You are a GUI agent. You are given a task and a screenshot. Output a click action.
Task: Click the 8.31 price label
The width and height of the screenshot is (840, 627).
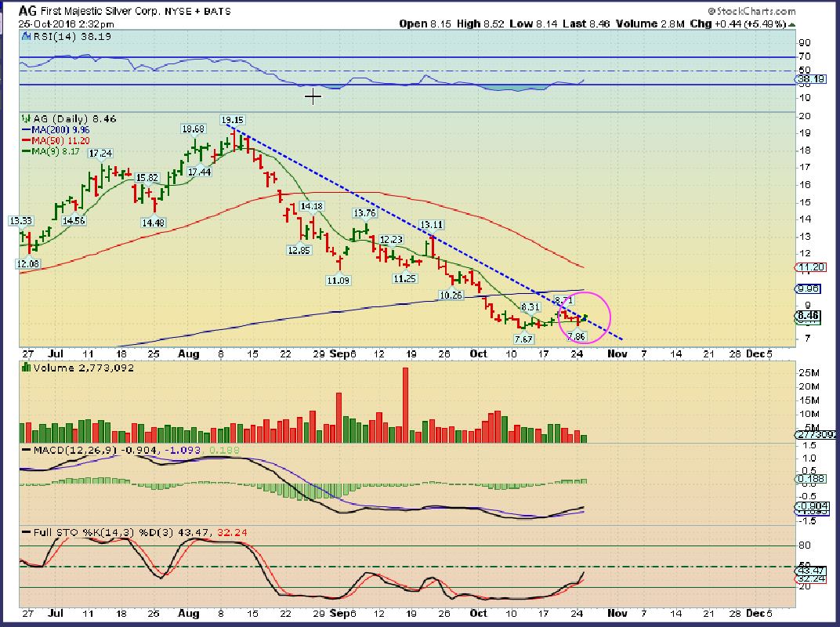click(530, 307)
